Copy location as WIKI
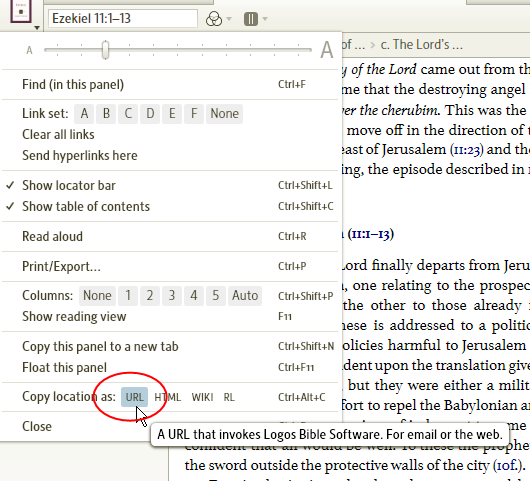The height and width of the screenshot is (481, 530). (x=202, y=397)
